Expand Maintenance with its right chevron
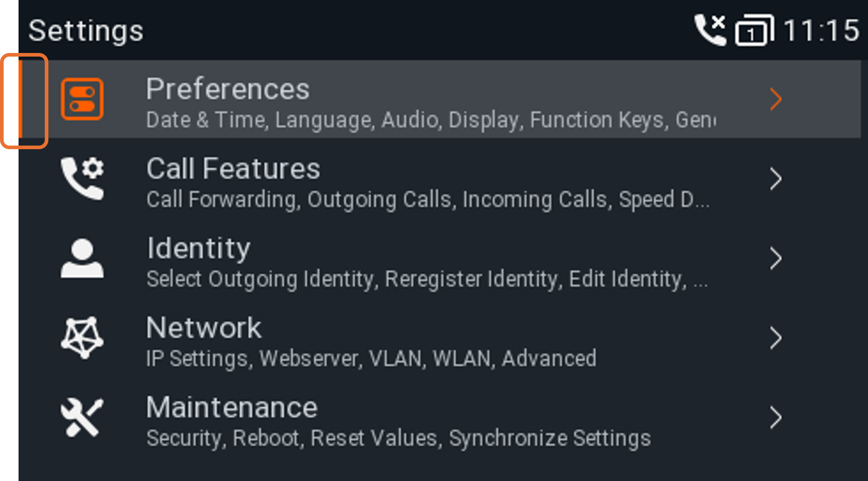 pos(776,417)
